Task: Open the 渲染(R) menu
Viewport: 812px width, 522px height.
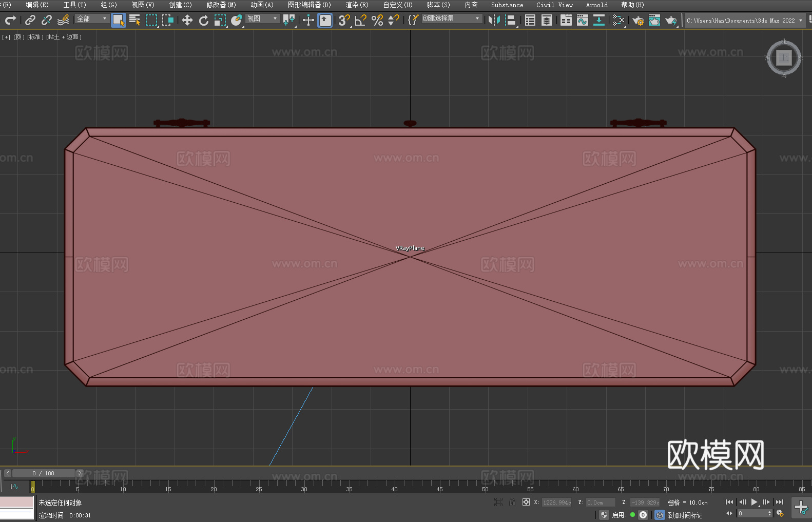Action: [357, 5]
